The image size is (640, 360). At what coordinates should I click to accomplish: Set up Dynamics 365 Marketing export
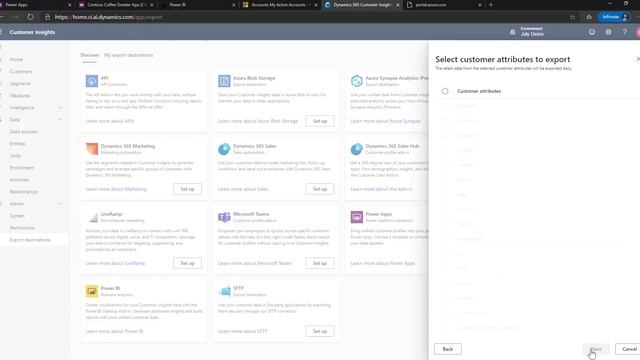[x=187, y=189]
